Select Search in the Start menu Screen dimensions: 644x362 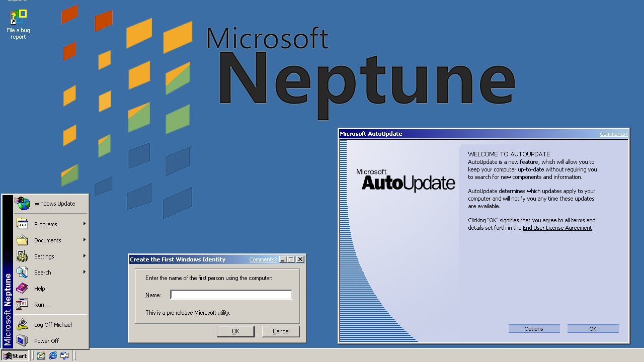pos(43,273)
